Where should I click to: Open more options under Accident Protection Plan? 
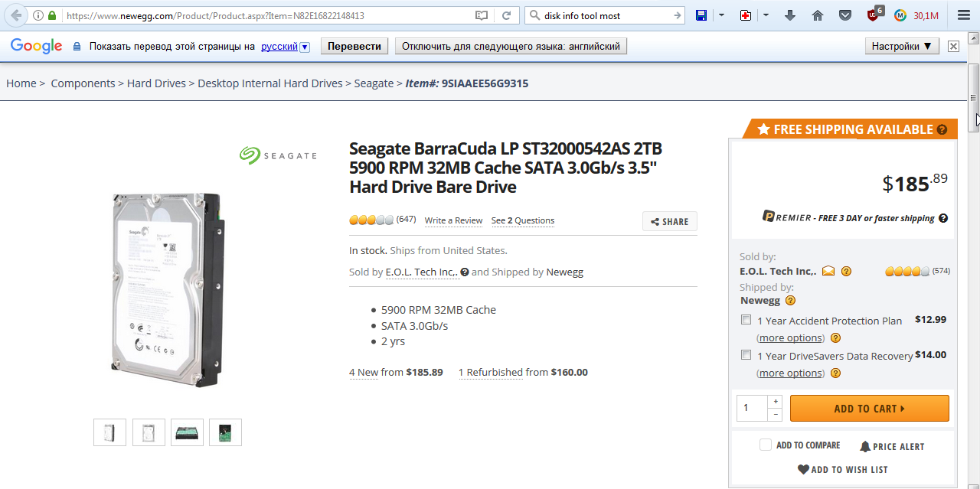(x=792, y=337)
